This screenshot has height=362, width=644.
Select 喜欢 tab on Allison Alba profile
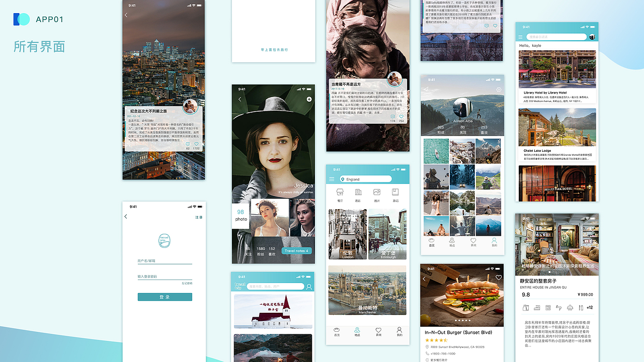click(x=473, y=242)
